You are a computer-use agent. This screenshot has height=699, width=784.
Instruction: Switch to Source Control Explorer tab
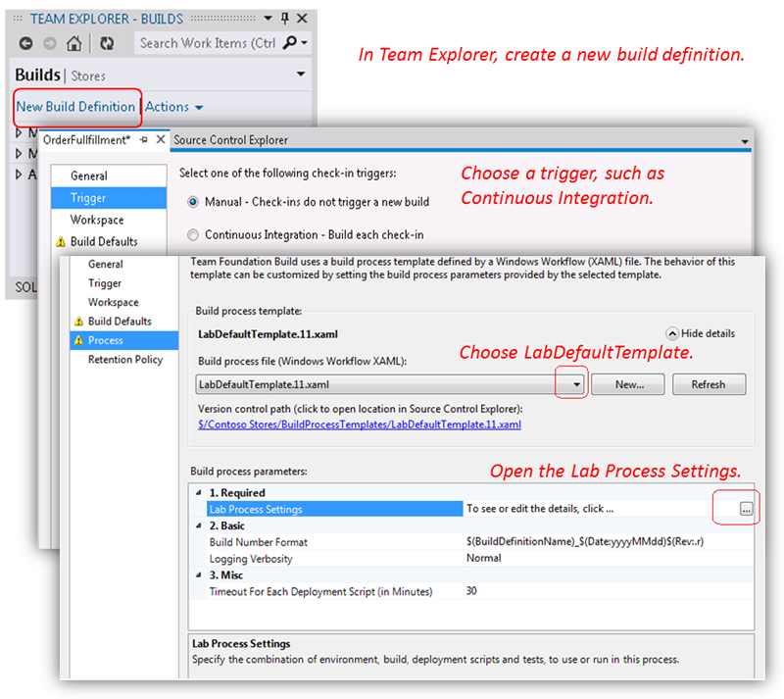[230, 140]
